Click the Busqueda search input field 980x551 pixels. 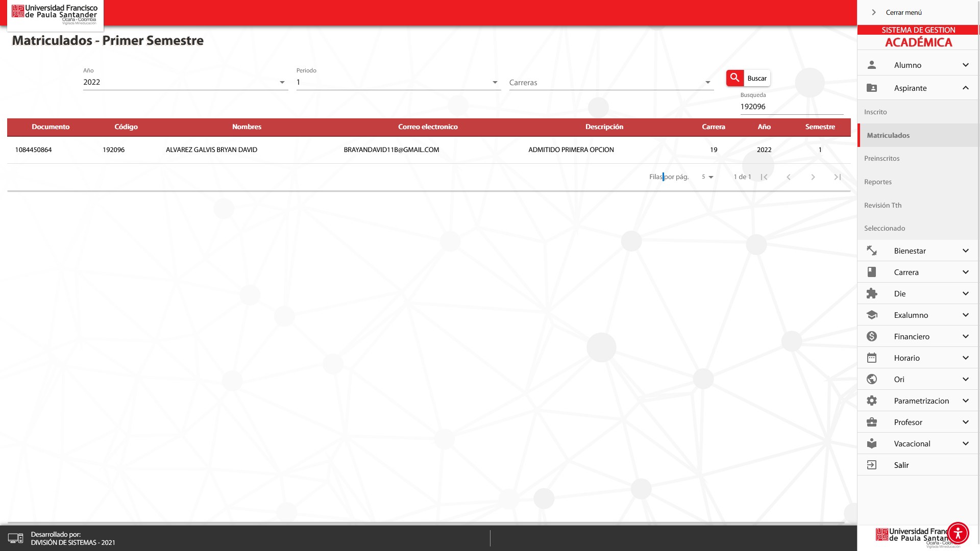click(791, 107)
